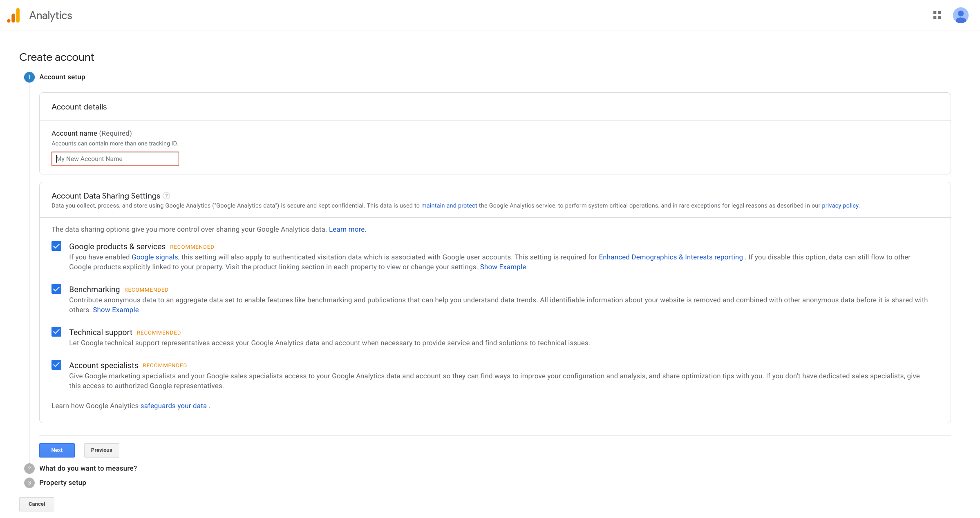Click the Account name input field
This screenshot has height=518, width=980.
(x=115, y=158)
